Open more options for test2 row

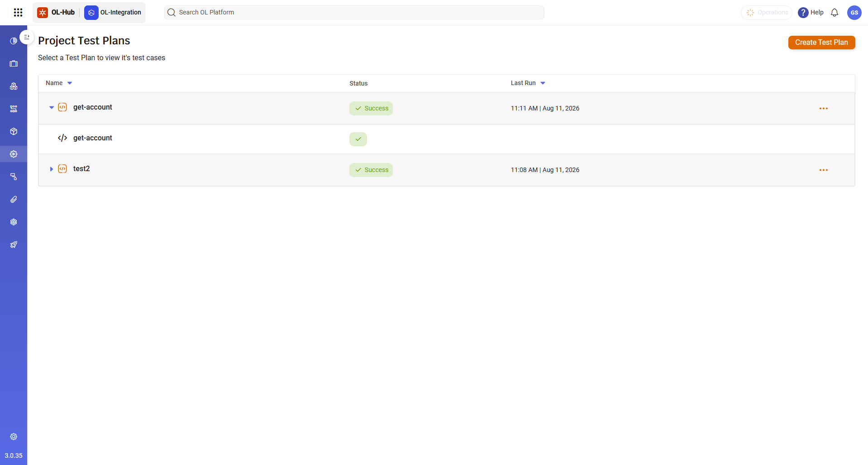point(823,170)
